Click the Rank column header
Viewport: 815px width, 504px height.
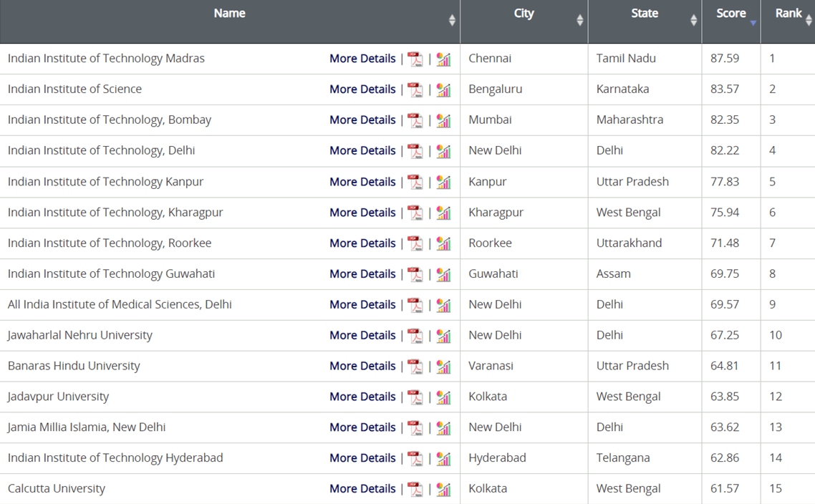789,14
